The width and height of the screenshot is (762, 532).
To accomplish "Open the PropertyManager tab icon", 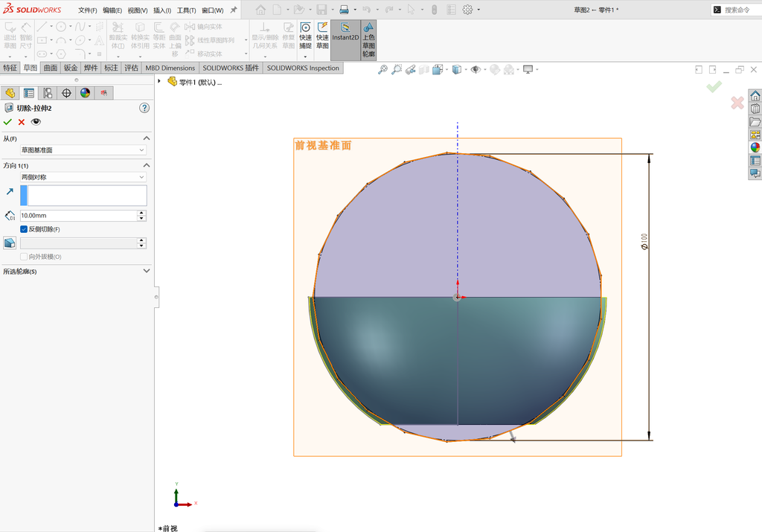I will (29, 93).
